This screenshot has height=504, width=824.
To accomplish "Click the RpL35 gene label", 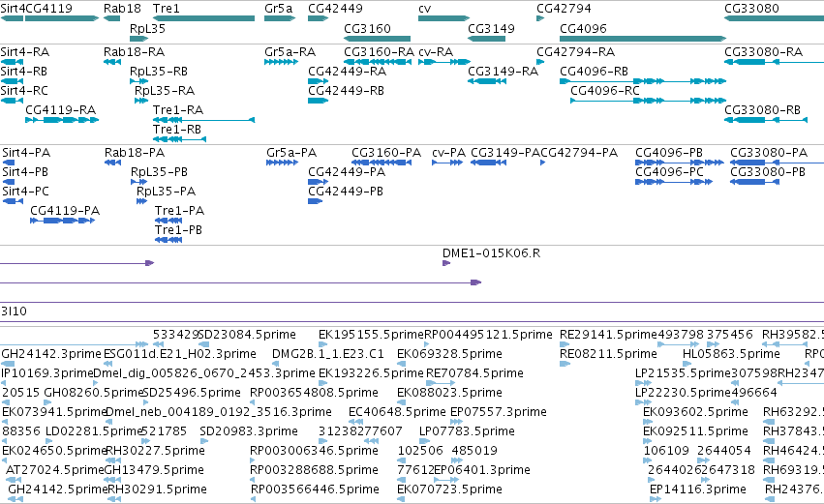I will (148, 29).
